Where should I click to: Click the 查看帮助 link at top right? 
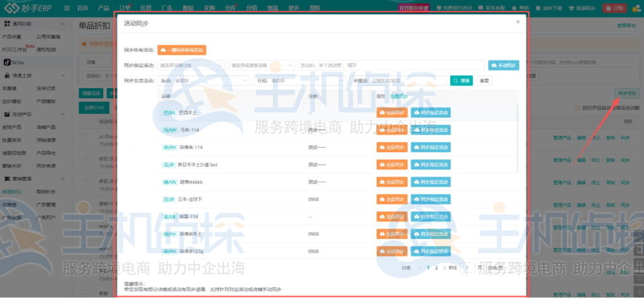click(626, 26)
